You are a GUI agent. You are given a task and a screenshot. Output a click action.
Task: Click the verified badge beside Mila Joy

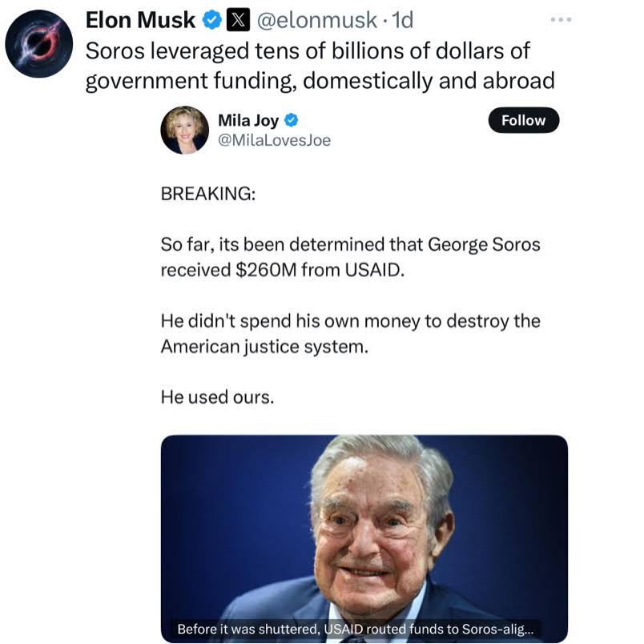pyautogui.click(x=292, y=120)
